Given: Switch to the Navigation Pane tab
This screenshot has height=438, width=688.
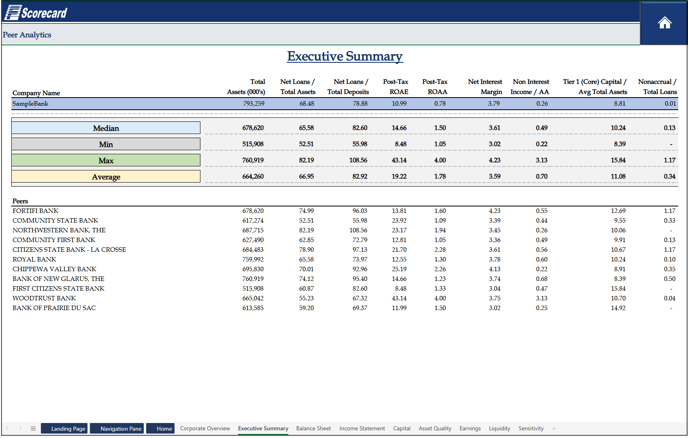Looking at the screenshot, I should [118, 428].
